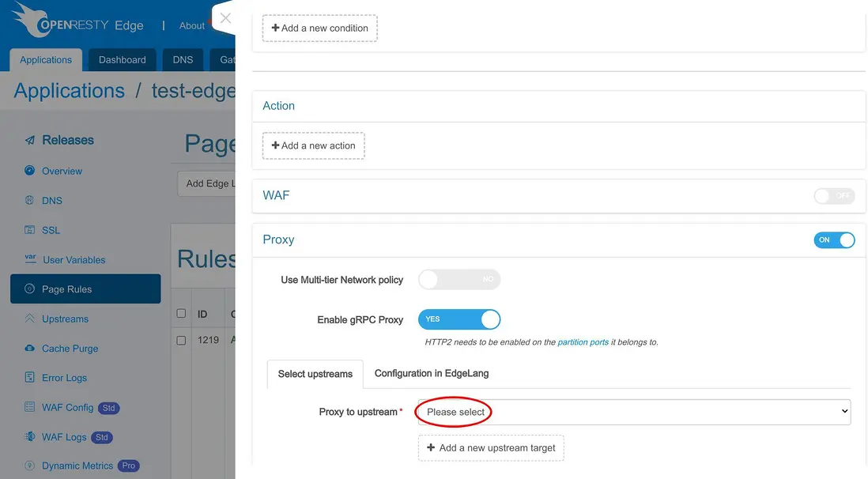Turn on the WAF switch
Screen dimensions: 868x479
coord(834,195)
